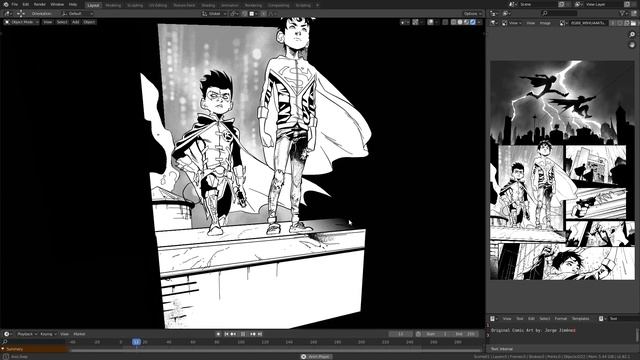Switch to the Animation workspace tab
Image resolution: width=640 pixels, height=360 pixels.
pyautogui.click(x=230, y=5)
